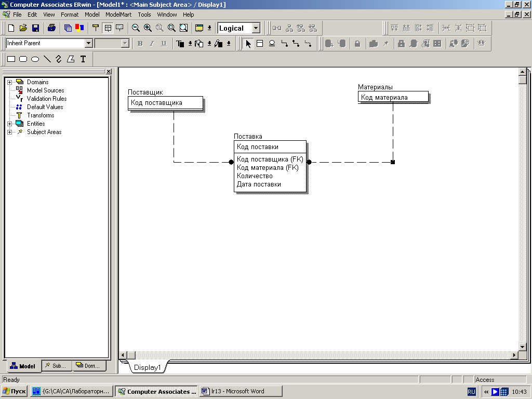Click the diagram horizontal scrollbar right arrow
Screen dimensions: 532x399
tap(514, 355)
